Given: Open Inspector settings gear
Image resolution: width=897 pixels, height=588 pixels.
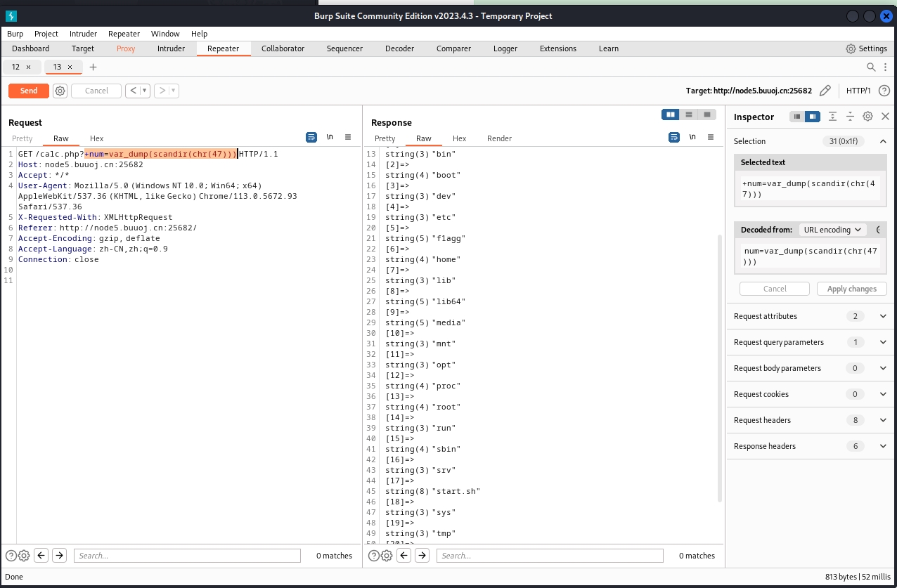Looking at the screenshot, I should coord(868,117).
